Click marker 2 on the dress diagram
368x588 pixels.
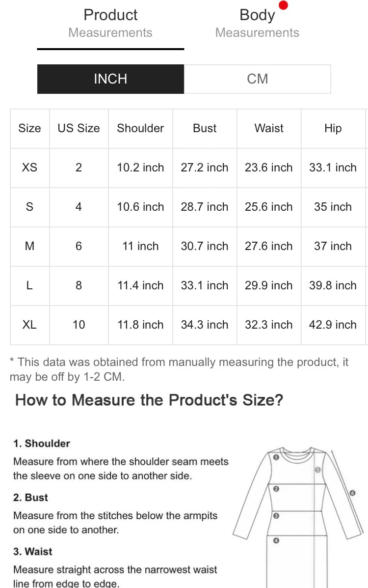click(x=276, y=489)
